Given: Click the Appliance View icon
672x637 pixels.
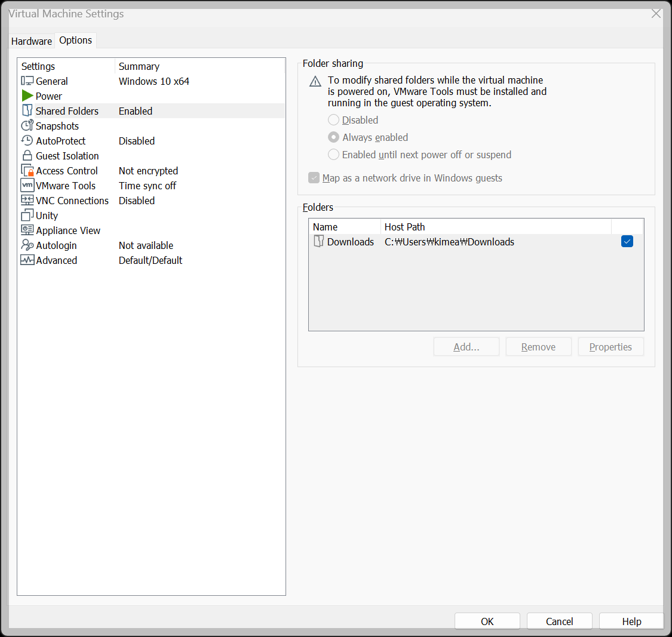Looking at the screenshot, I should 27,230.
